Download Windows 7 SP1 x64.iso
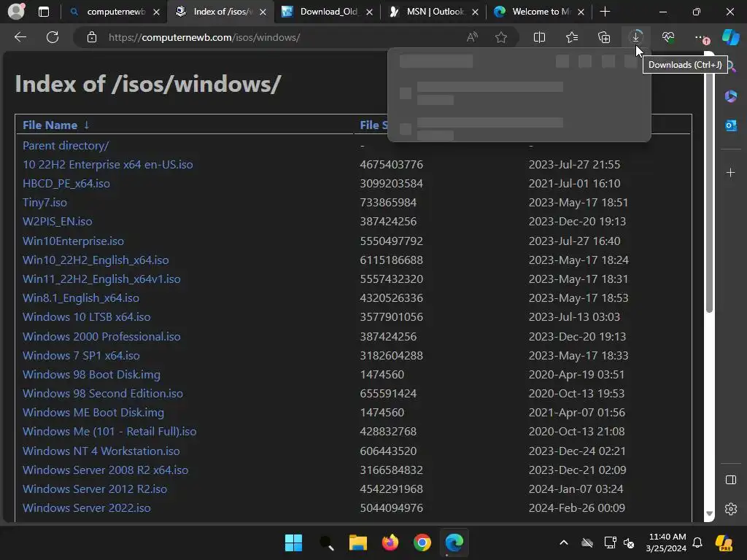 [x=81, y=355]
